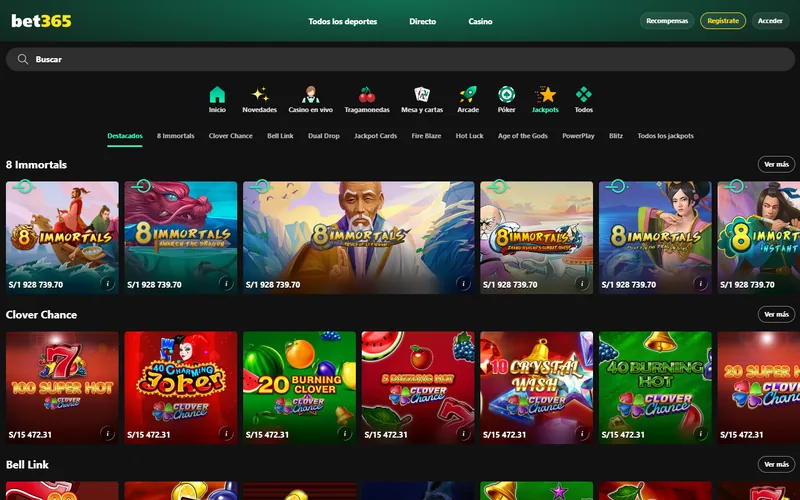
Task: Select the Jackpots star icon
Action: point(545,95)
